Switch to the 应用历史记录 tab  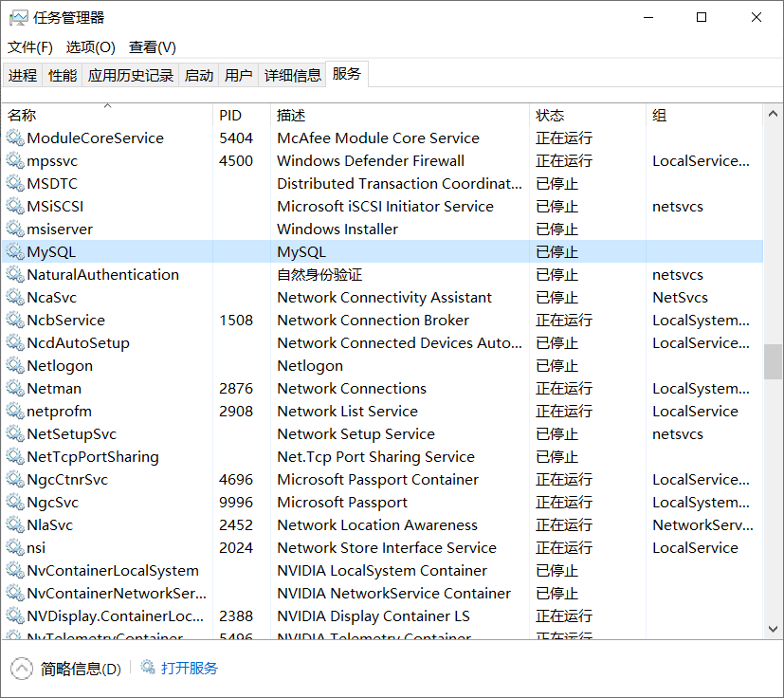[131, 75]
